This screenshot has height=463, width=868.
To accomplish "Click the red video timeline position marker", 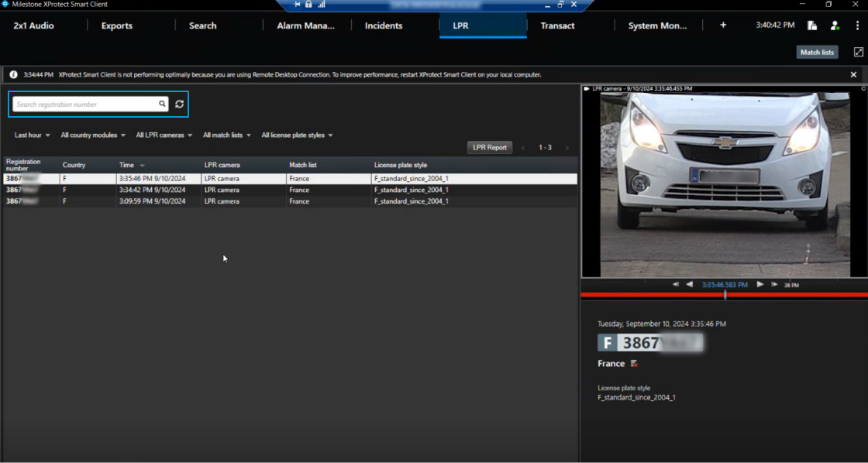I will [725, 295].
